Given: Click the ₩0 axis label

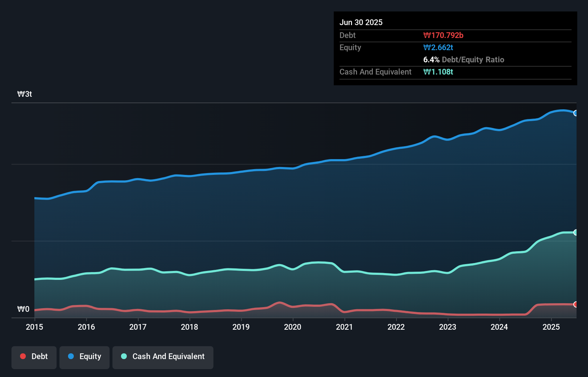Looking at the screenshot, I should click(23, 309).
